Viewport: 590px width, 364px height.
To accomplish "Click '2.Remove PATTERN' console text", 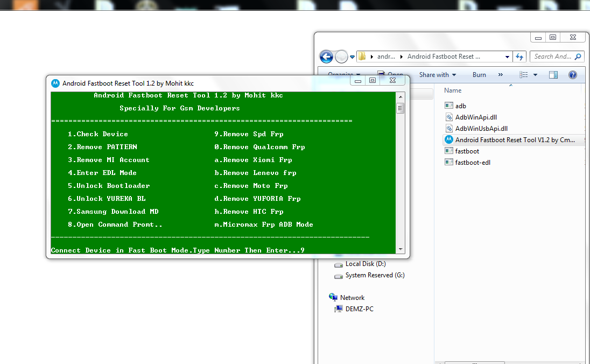I will click(102, 147).
